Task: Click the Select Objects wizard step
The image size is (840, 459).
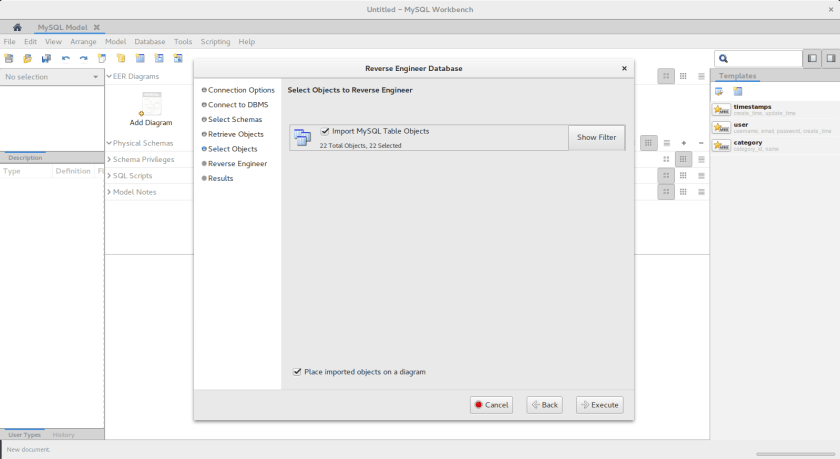Action: coord(232,149)
